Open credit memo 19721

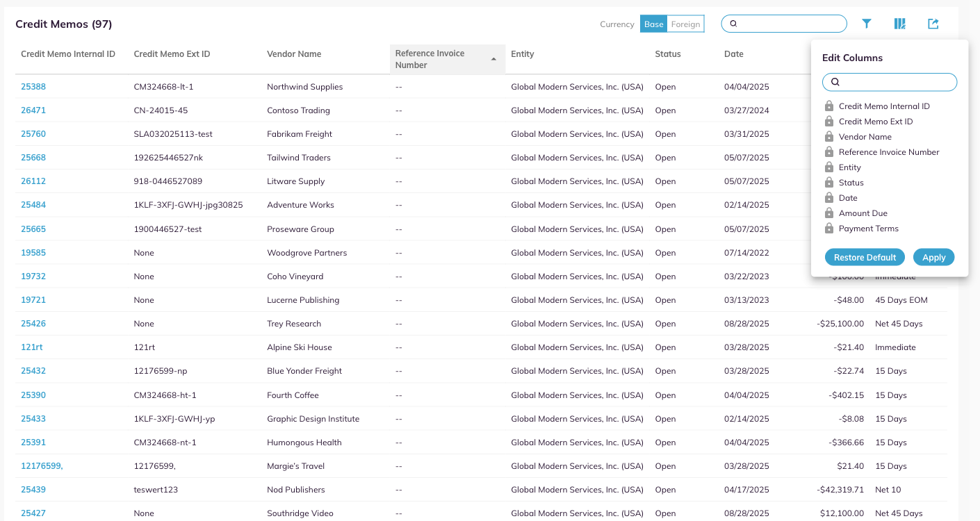tap(33, 300)
